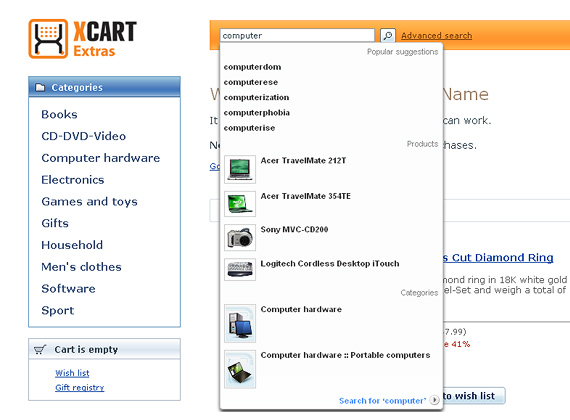Open Gifts category

point(55,223)
